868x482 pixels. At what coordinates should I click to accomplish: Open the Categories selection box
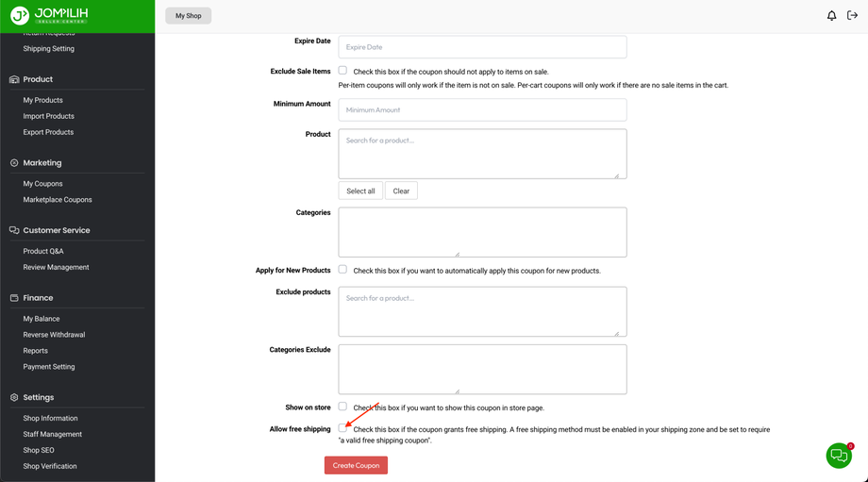[x=482, y=232]
